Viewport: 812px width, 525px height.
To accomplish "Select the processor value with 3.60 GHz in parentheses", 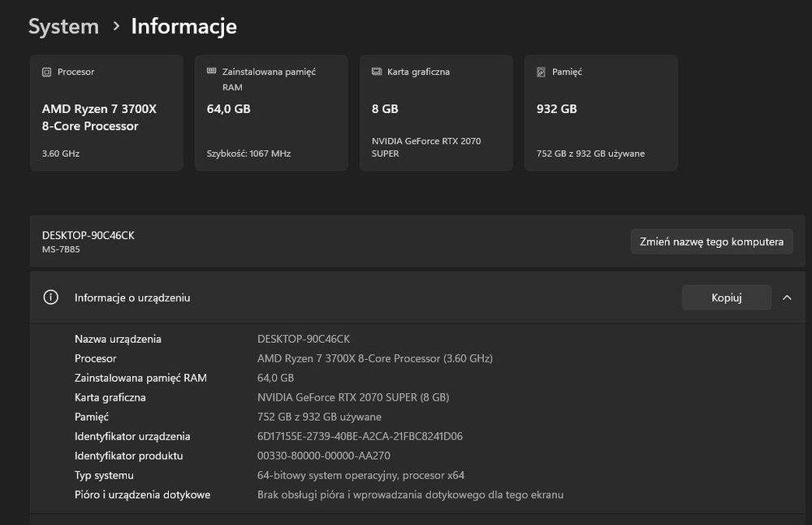I will click(375, 358).
